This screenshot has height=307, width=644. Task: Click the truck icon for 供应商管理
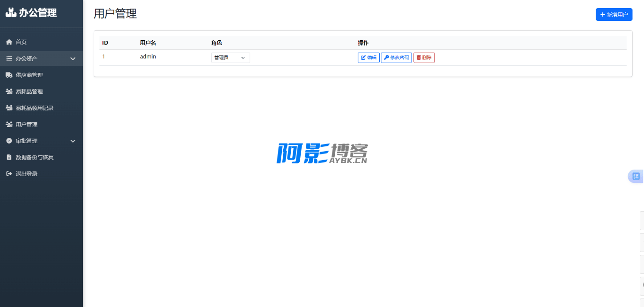click(9, 75)
